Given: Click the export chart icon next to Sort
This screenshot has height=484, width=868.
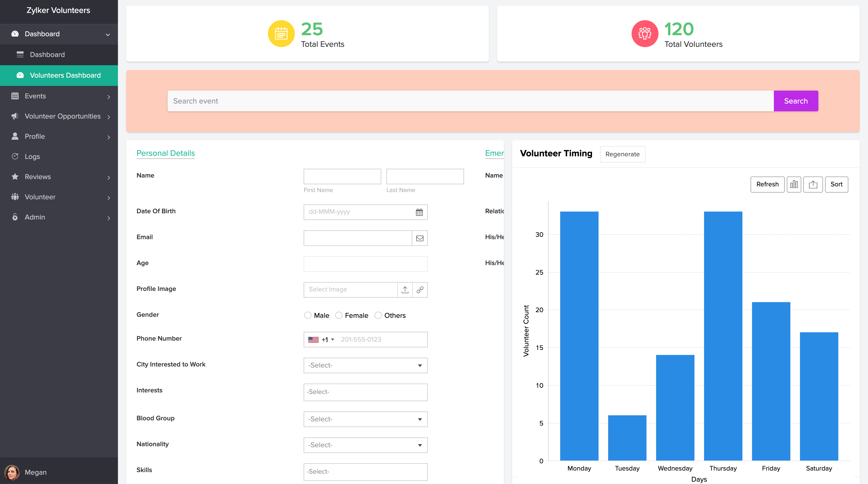Looking at the screenshot, I should tap(813, 184).
